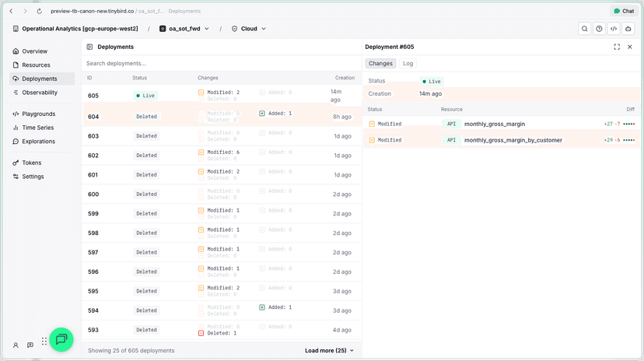Click the search magnifier icon in header
Viewport: 644px width, 361px height.
pos(584,29)
